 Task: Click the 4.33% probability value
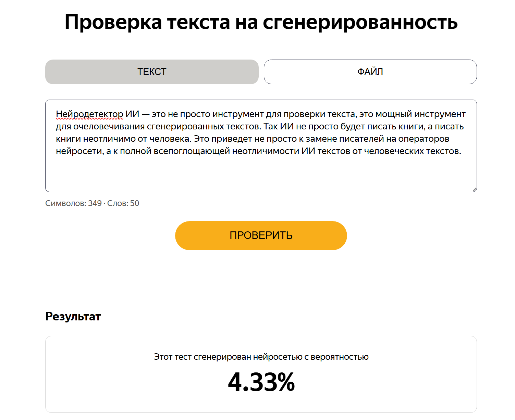point(261,382)
